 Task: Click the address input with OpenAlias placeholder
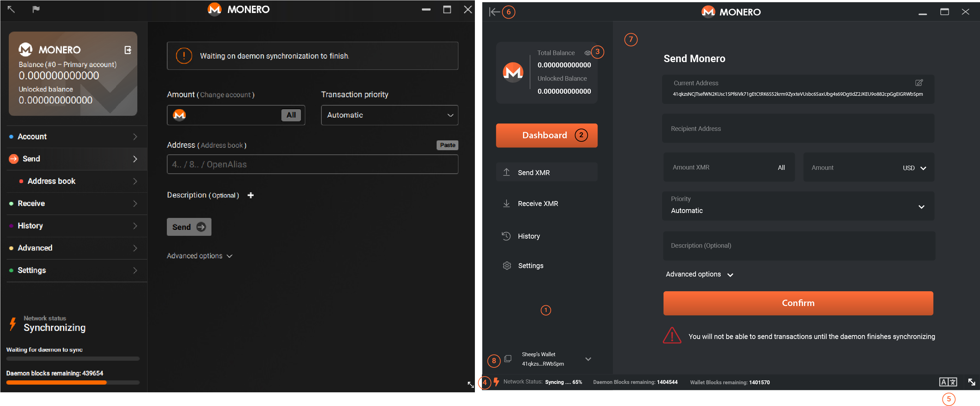tap(312, 164)
